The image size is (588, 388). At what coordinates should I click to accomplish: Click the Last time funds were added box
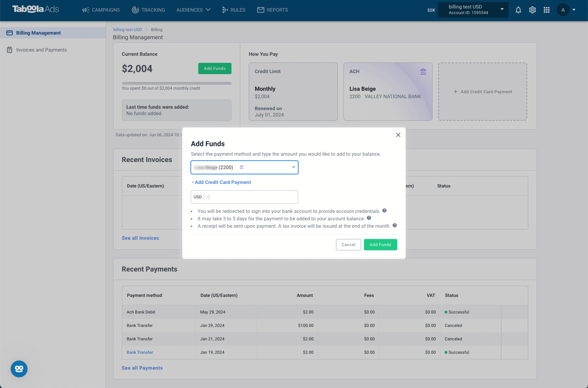coord(177,110)
